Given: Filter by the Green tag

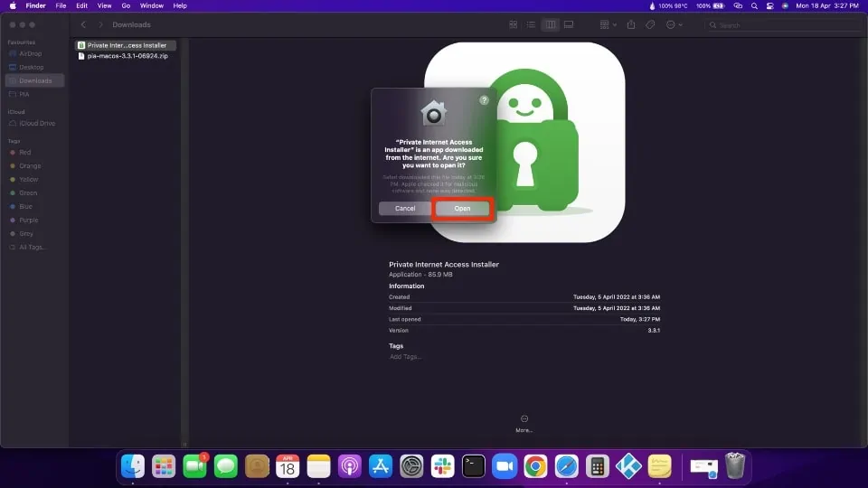Looking at the screenshot, I should [x=34, y=193].
